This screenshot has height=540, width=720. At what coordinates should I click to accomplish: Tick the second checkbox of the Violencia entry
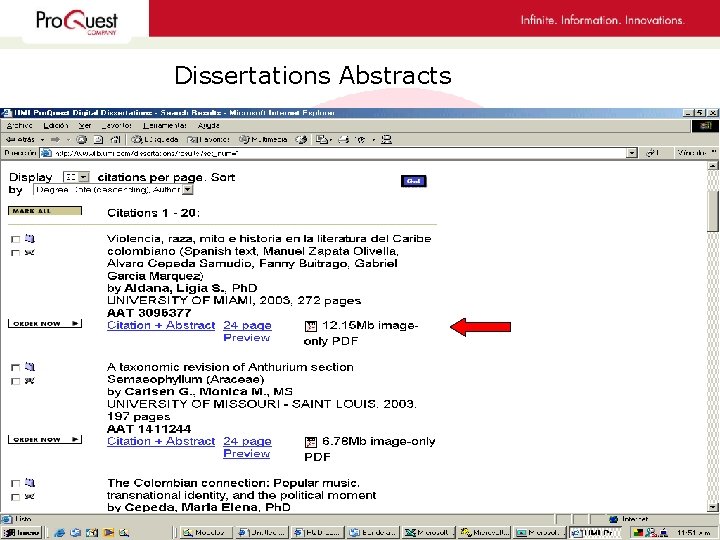coord(15,253)
